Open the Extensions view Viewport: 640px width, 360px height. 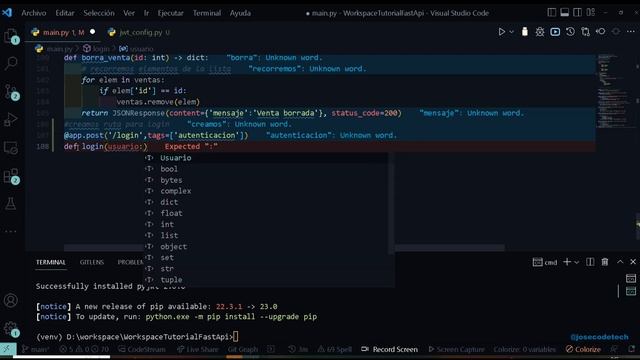(x=11, y=176)
